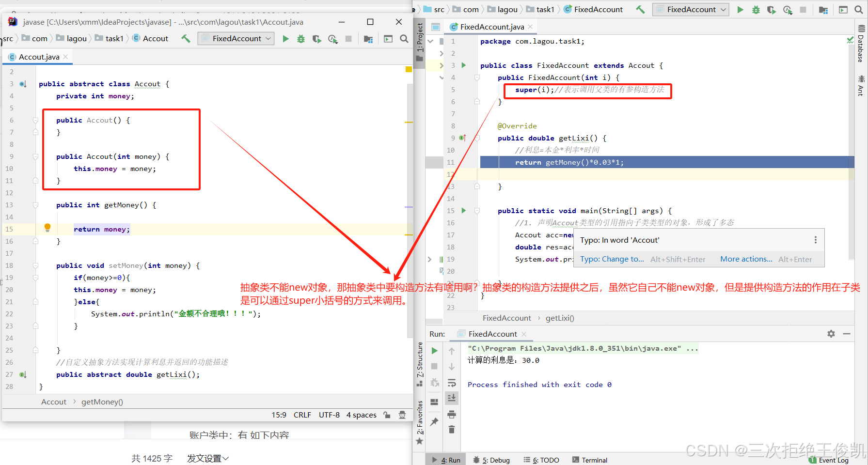Toggle soft-wrap in the Run console

click(x=452, y=382)
